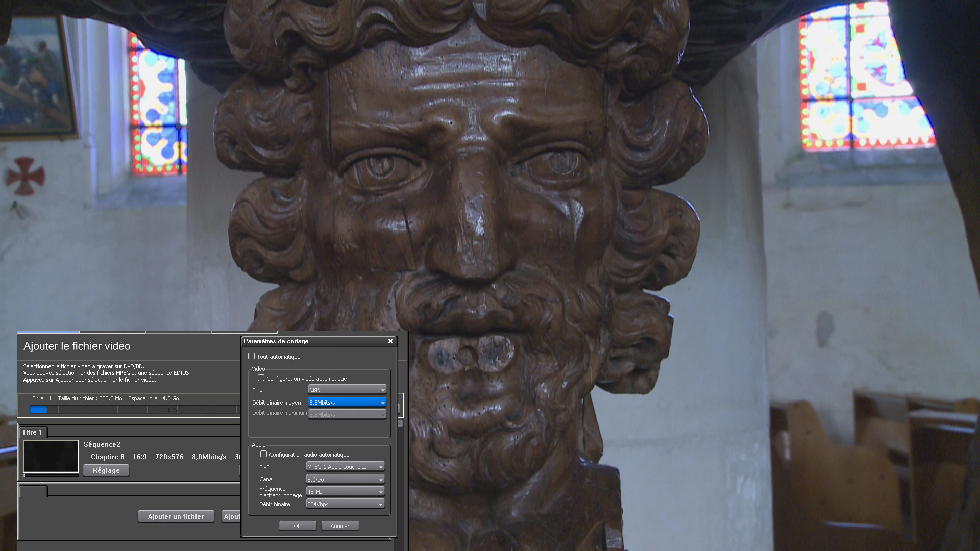Expand the 48kHz sampling frequency dropdown

point(345,492)
